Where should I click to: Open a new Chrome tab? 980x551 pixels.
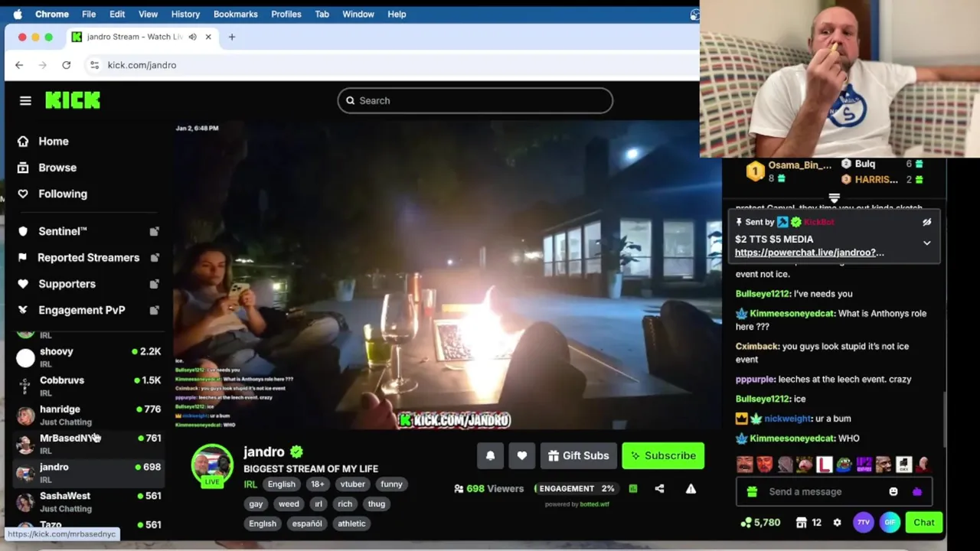pyautogui.click(x=232, y=37)
